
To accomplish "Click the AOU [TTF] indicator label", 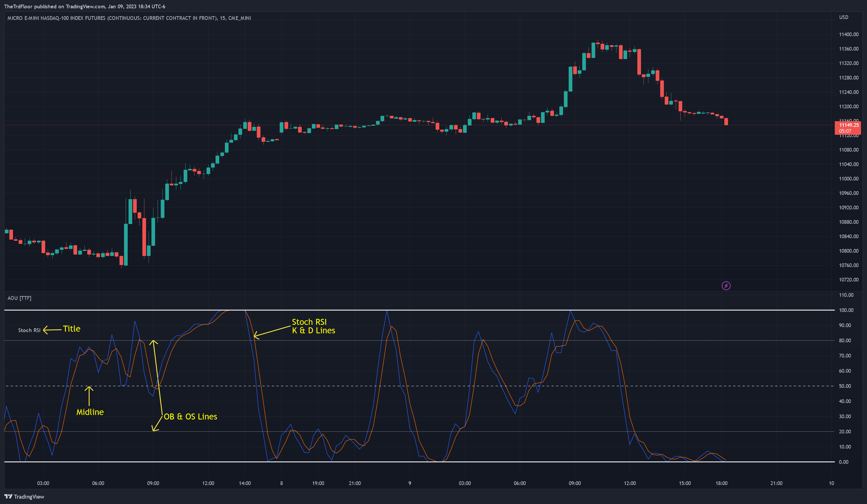I will point(19,298).
